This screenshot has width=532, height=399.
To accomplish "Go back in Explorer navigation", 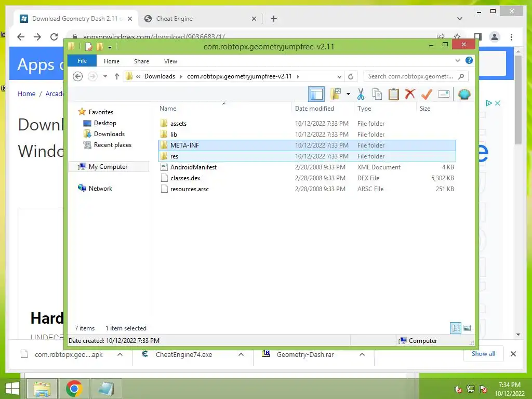I will 78,76.
